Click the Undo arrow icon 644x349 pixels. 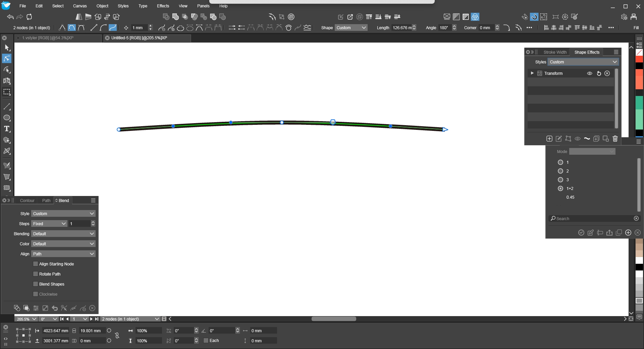click(10, 17)
